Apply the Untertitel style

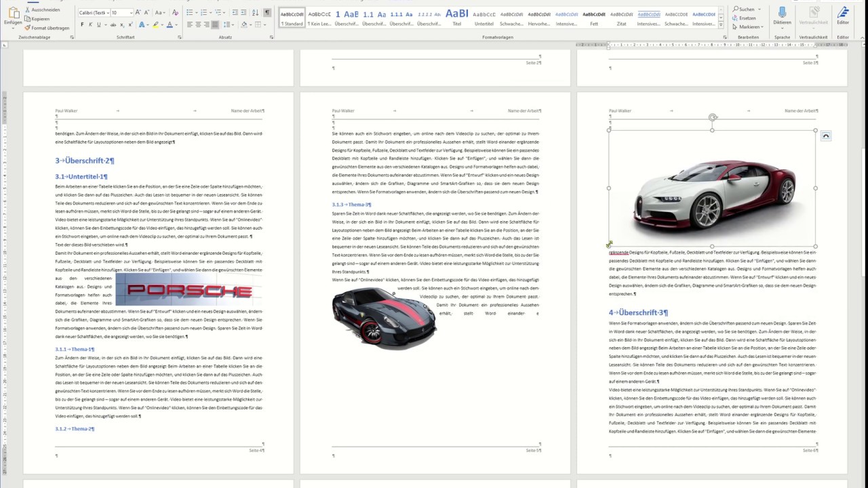click(484, 17)
